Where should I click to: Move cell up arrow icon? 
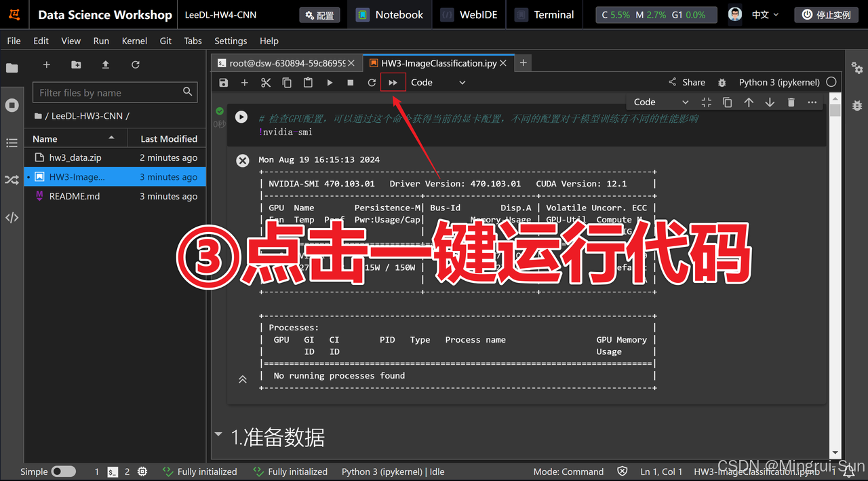click(x=749, y=102)
